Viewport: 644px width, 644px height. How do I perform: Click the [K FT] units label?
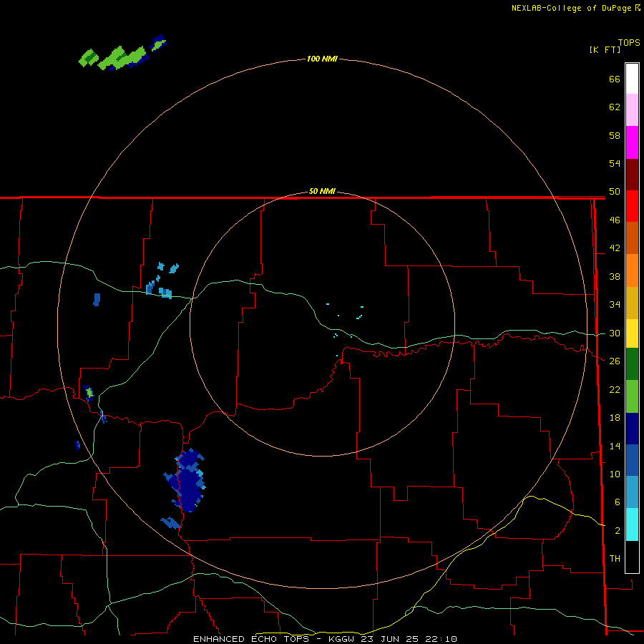point(605,49)
